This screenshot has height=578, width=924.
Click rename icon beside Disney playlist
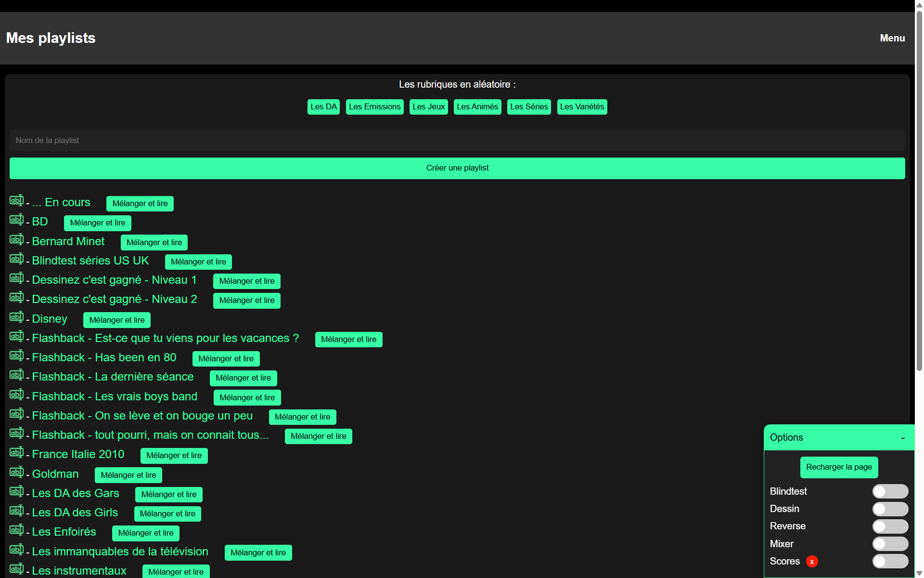(x=16, y=317)
